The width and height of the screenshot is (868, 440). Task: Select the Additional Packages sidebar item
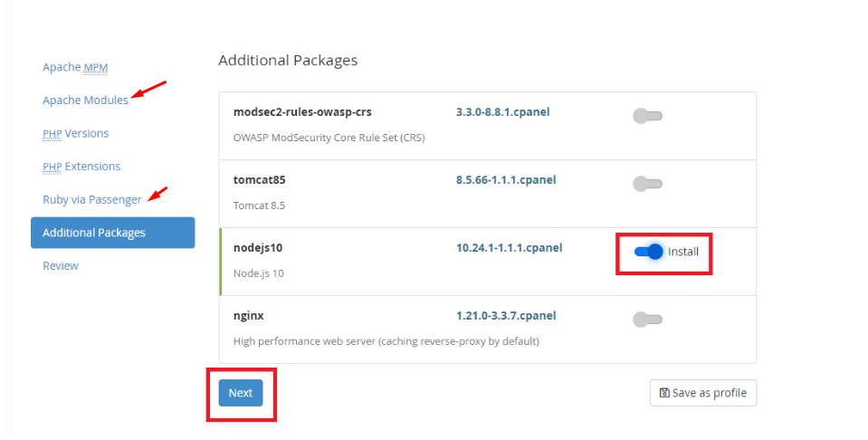pos(113,233)
